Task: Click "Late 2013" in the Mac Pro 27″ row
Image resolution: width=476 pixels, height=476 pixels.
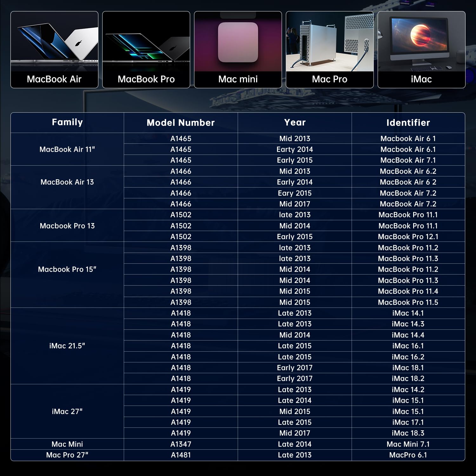Action: pos(295,455)
